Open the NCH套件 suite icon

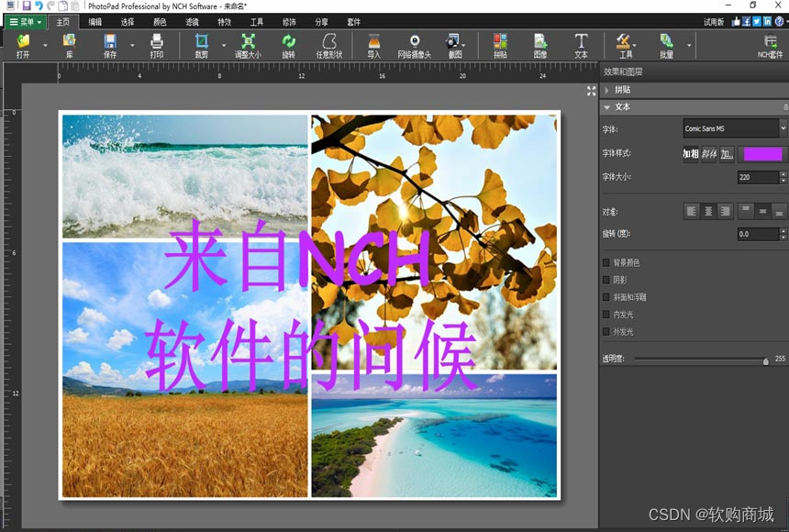(x=770, y=46)
